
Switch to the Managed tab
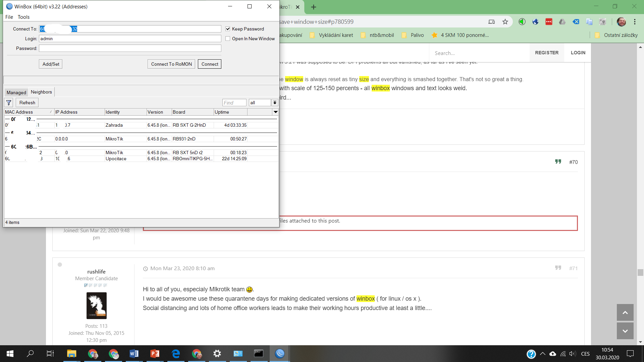coord(16,93)
